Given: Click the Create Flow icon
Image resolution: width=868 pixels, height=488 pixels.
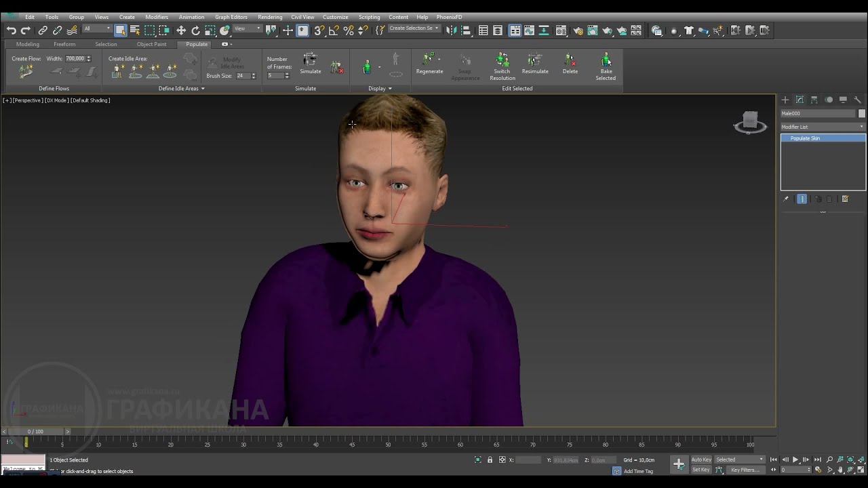Looking at the screenshot, I should 26,70.
